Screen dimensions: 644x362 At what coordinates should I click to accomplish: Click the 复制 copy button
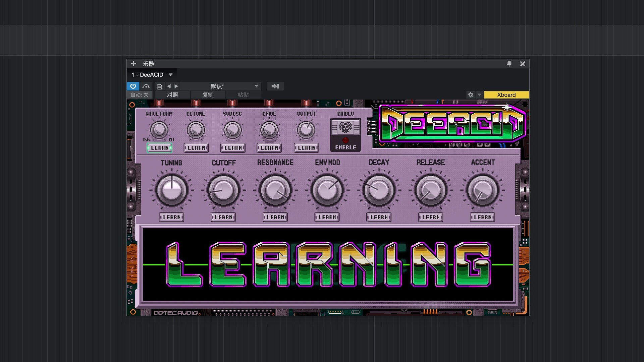(208, 95)
